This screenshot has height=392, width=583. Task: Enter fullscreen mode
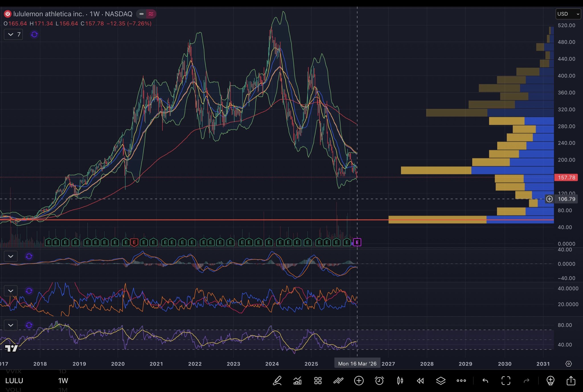pyautogui.click(x=506, y=381)
